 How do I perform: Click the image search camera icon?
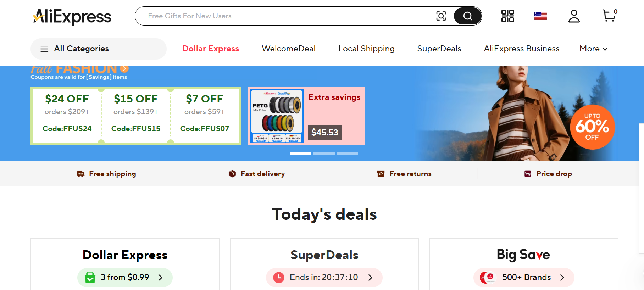click(441, 16)
